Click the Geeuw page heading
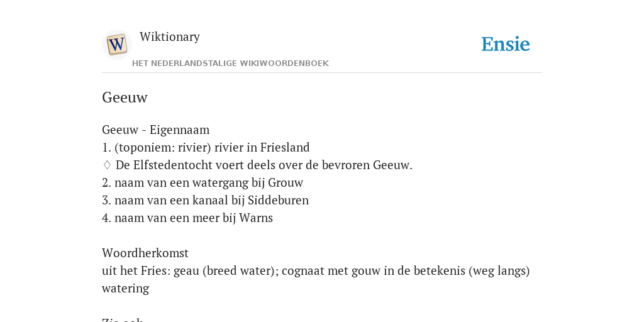 [x=125, y=97]
